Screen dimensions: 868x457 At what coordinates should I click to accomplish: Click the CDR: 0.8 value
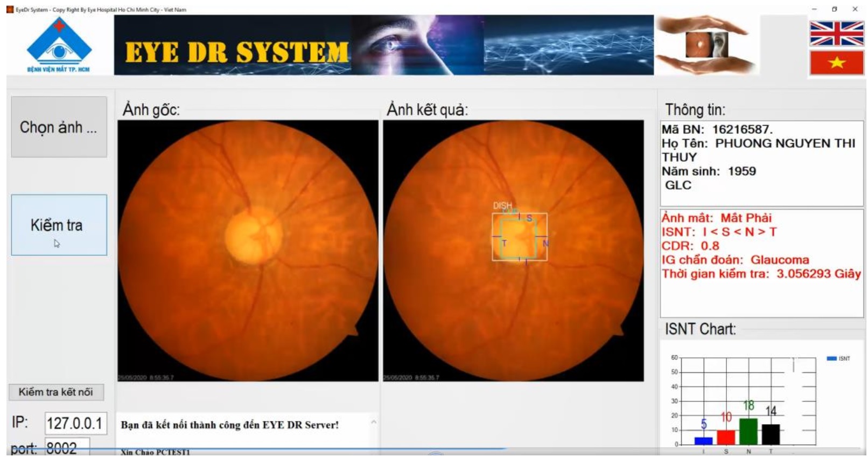point(710,246)
